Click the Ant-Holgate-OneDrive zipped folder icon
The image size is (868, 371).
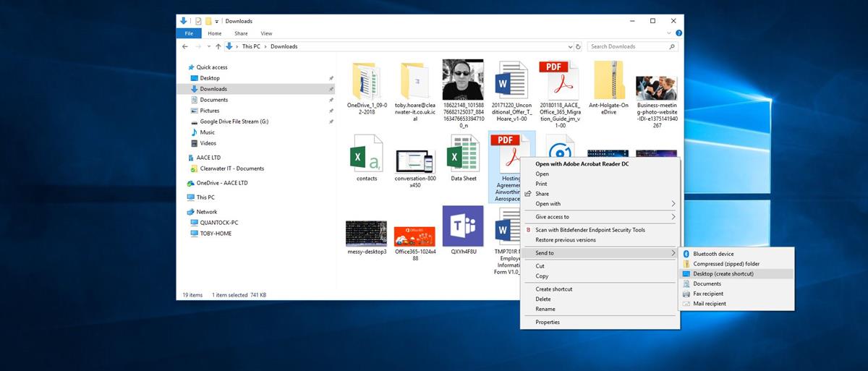(x=608, y=80)
